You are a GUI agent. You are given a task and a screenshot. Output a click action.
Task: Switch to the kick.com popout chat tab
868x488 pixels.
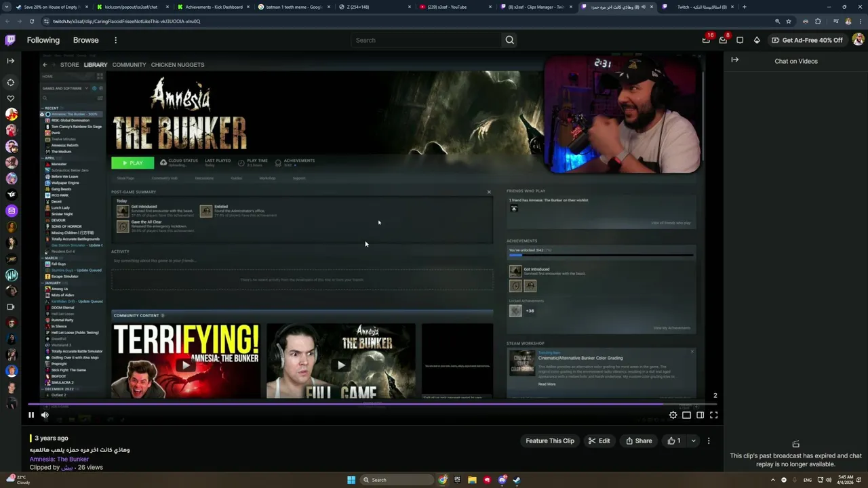pyautogui.click(x=131, y=7)
